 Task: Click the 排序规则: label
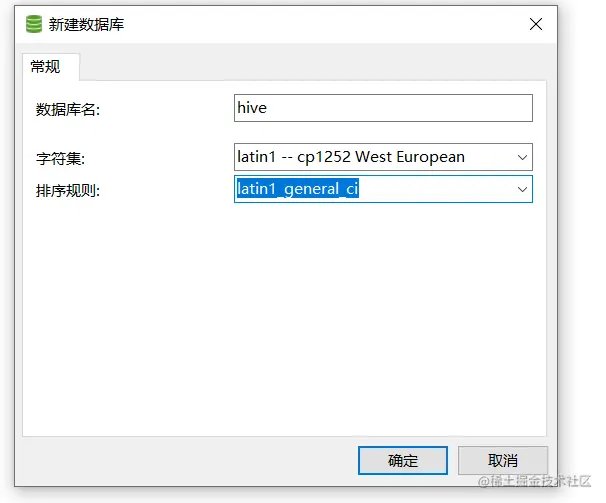[68, 190]
